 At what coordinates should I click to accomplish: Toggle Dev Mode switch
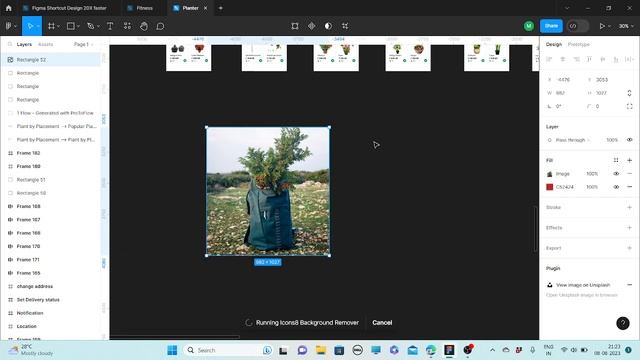tap(578, 26)
